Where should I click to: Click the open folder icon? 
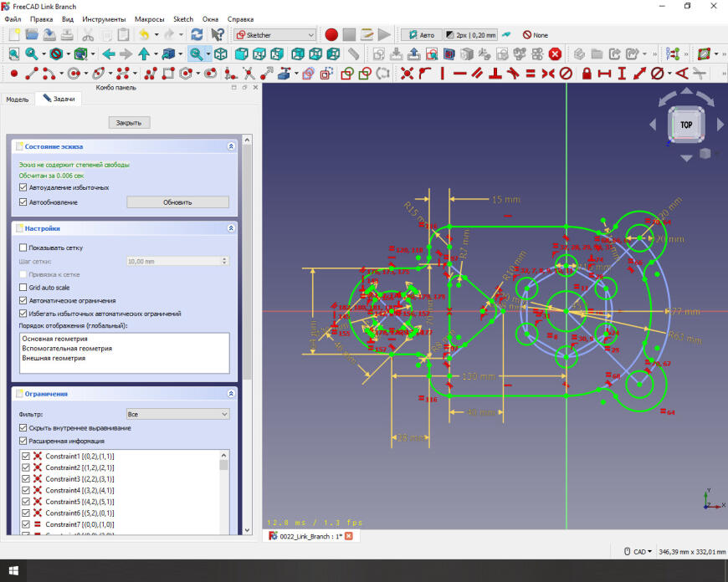tap(32, 35)
